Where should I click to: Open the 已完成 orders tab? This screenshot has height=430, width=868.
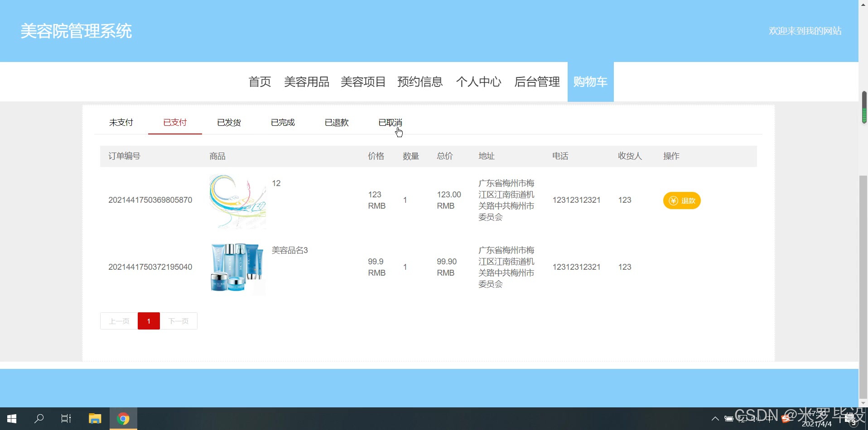point(283,123)
